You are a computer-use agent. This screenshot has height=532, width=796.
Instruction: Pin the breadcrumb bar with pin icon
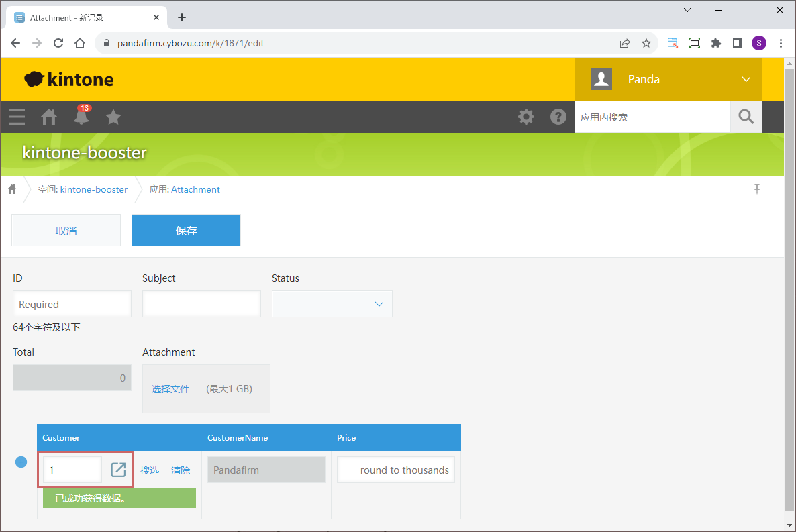(757, 189)
